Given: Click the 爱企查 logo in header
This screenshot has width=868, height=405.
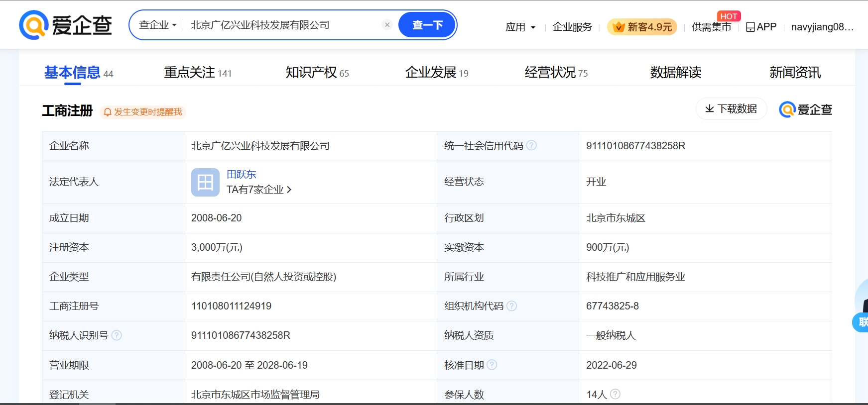Looking at the screenshot, I should pyautogui.click(x=66, y=25).
